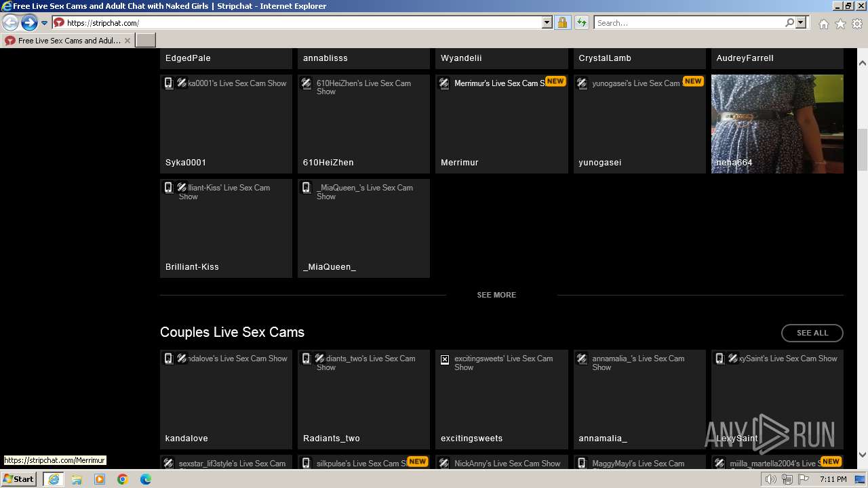Image resolution: width=868 pixels, height=488 pixels.
Task: Click the NEW badge on silkpulse card
Action: click(418, 462)
